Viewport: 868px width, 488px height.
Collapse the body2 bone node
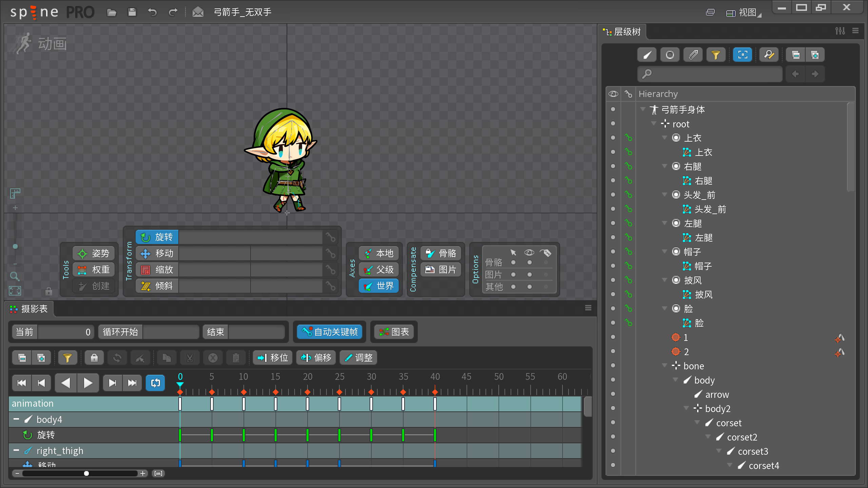[x=686, y=408]
